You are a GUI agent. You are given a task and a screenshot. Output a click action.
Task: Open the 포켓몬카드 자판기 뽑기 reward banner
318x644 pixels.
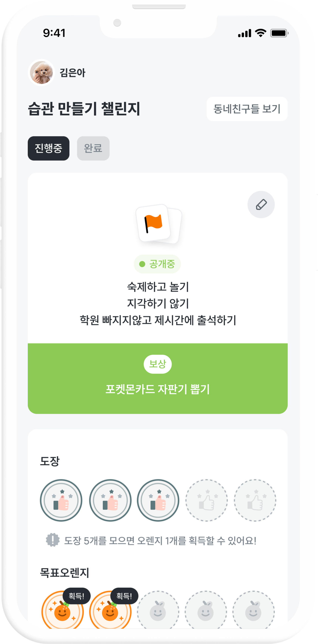coord(158,378)
